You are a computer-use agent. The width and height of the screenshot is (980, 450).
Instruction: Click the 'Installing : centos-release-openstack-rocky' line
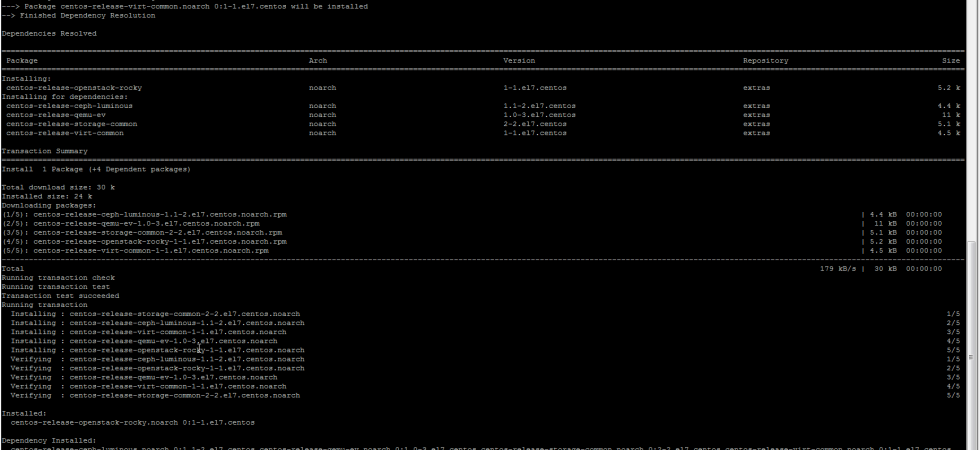pos(158,351)
